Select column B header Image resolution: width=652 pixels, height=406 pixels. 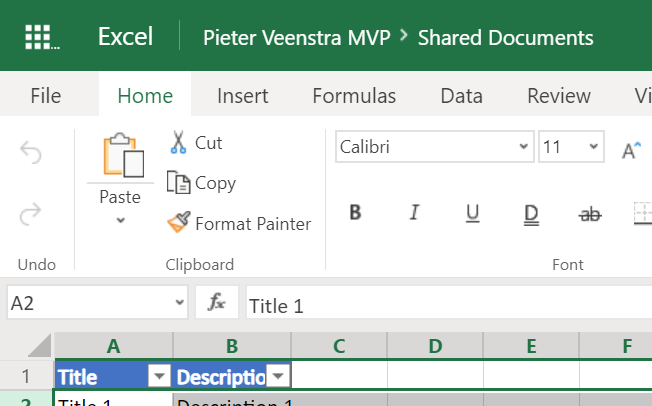(232, 345)
